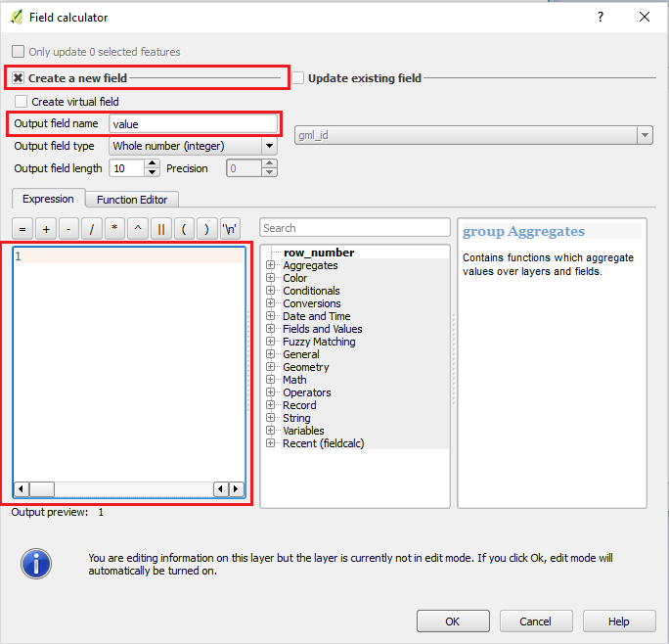
Task: Click the power caret operator button
Action: [138, 229]
